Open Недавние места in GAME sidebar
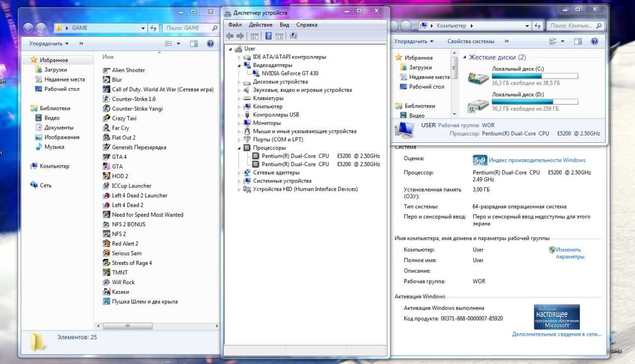This screenshot has width=635, height=364. (x=64, y=79)
